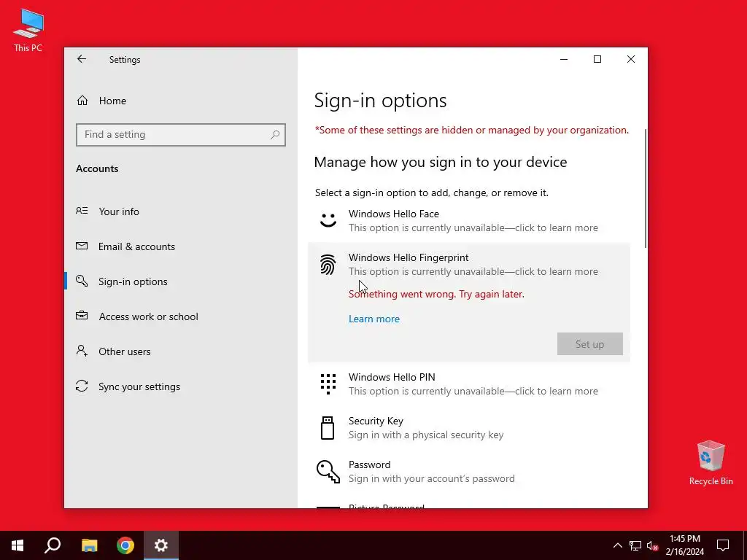Show hidden system tray icons
747x560 pixels.
coord(617,545)
